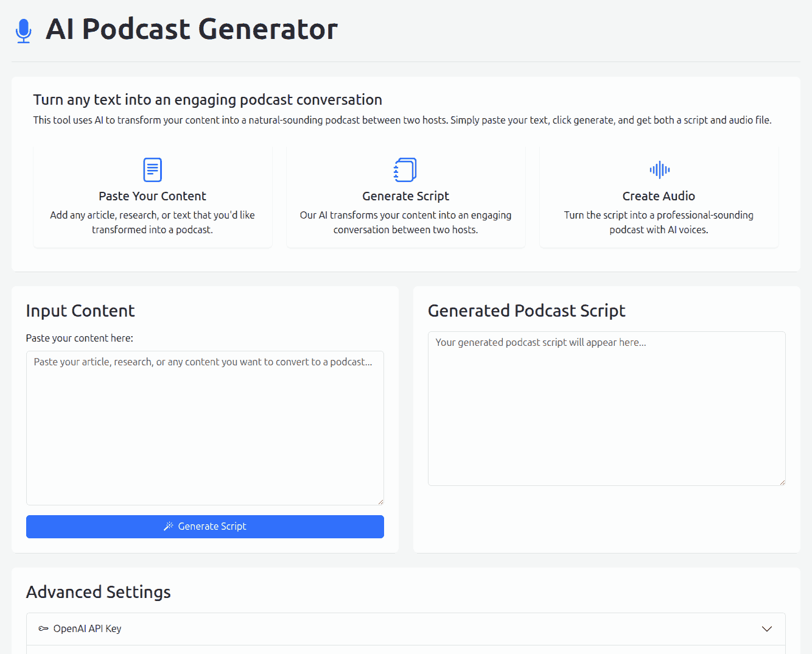This screenshot has width=812, height=654.
Task: Click inside the Paste your content text area
Action: [x=205, y=427]
